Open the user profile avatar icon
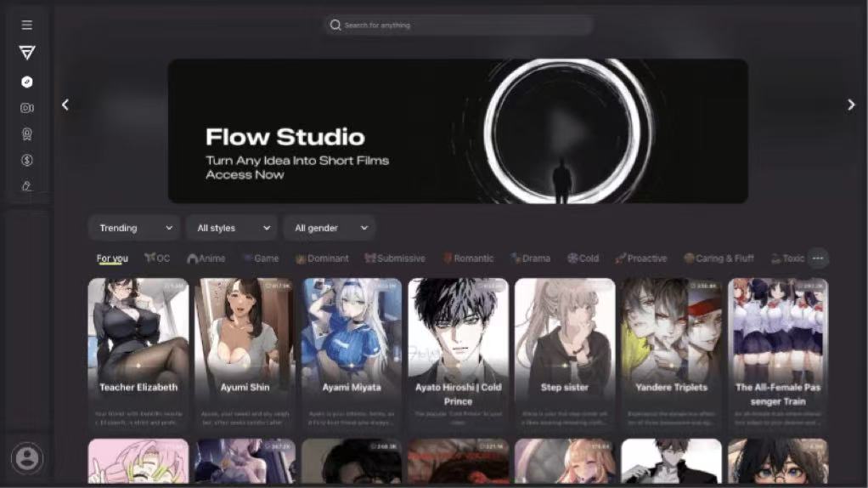Viewport: 868px width, 488px height. click(27, 458)
